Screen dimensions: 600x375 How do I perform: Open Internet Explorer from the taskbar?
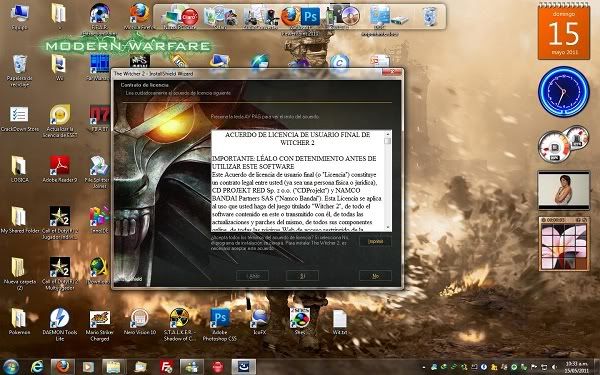click(x=37, y=367)
